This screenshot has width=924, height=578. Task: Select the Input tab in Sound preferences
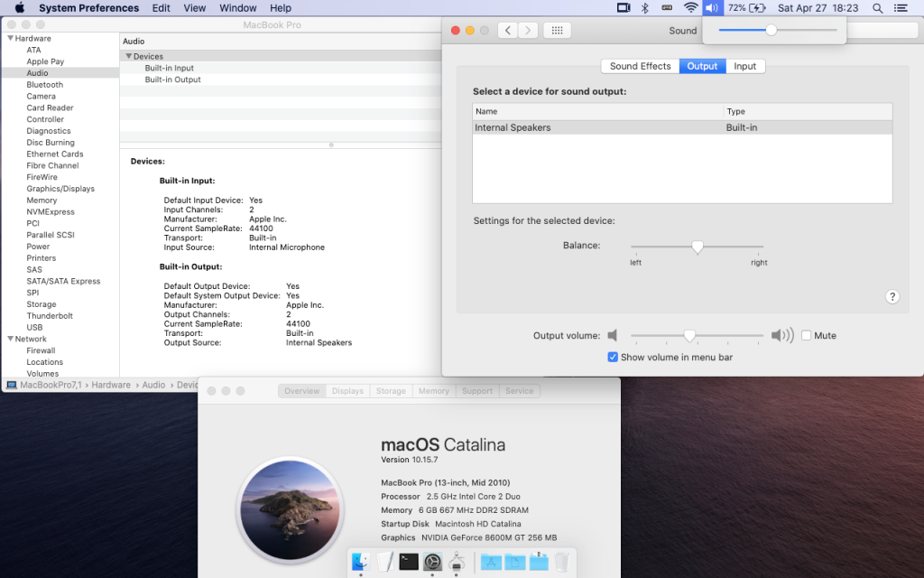(746, 66)
